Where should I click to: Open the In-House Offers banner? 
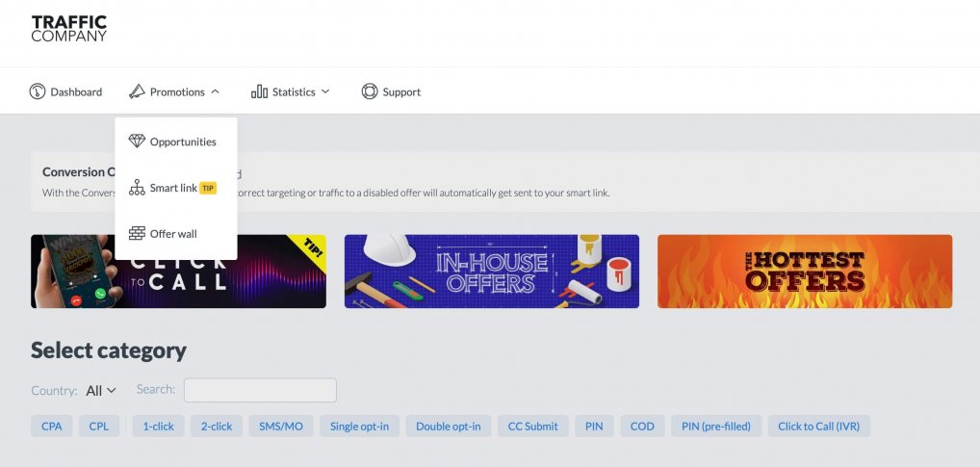tap(492, 272)
